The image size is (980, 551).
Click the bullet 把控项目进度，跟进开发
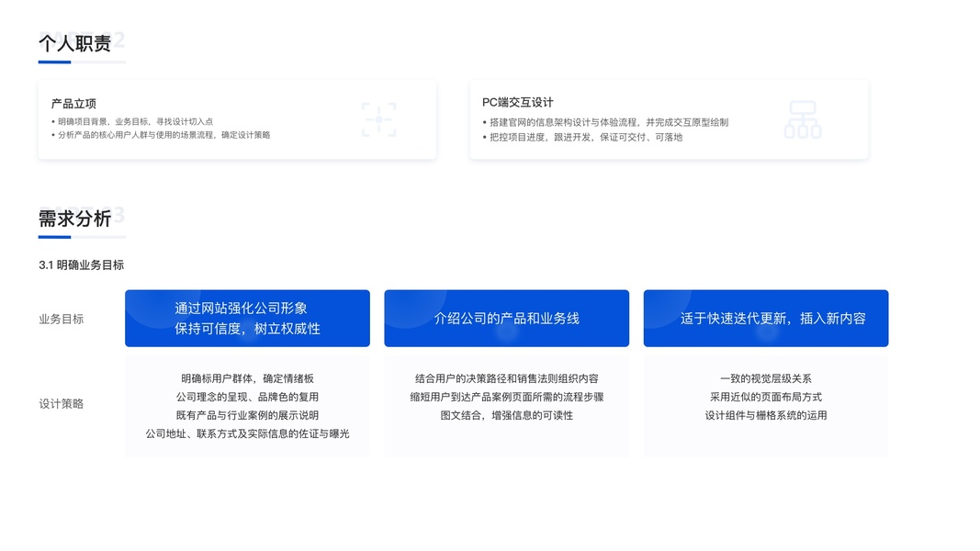582,138
